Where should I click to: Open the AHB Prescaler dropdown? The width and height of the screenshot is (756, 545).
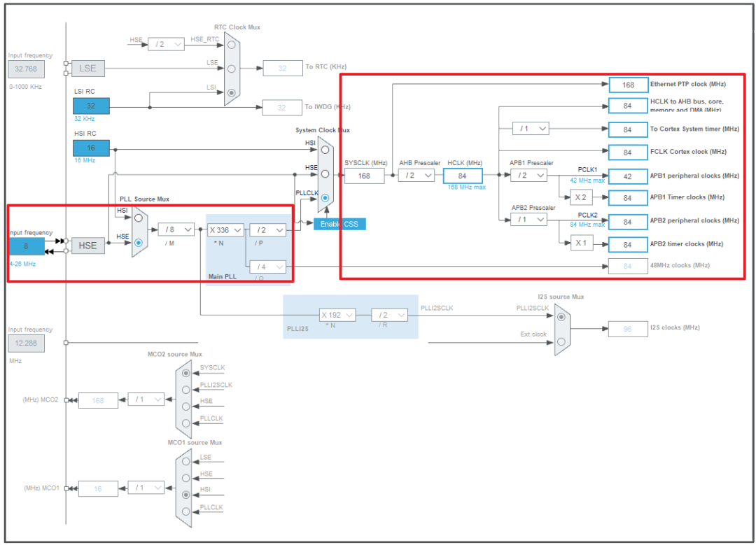click(416, 176)
